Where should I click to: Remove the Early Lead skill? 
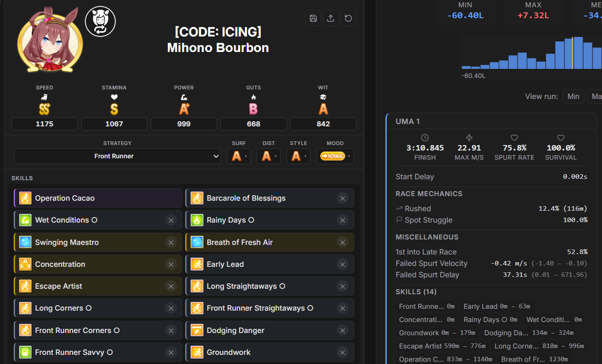point(343,264)
